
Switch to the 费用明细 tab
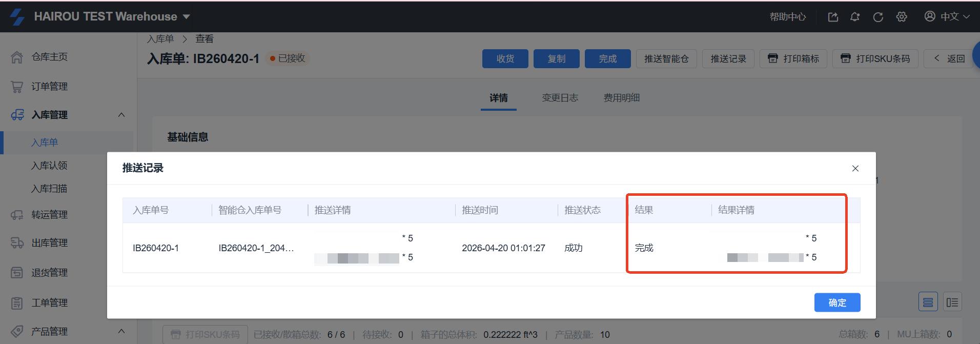(621, 98)
